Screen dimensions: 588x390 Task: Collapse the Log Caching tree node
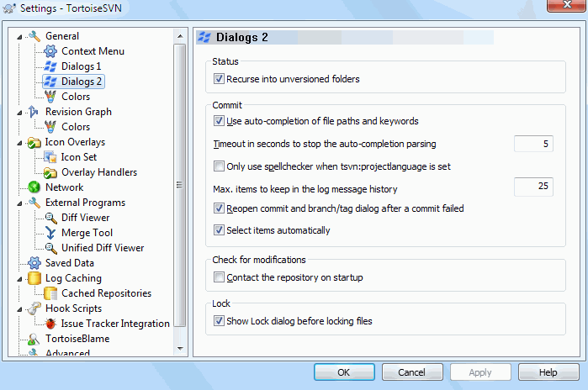tap(19, 279)
